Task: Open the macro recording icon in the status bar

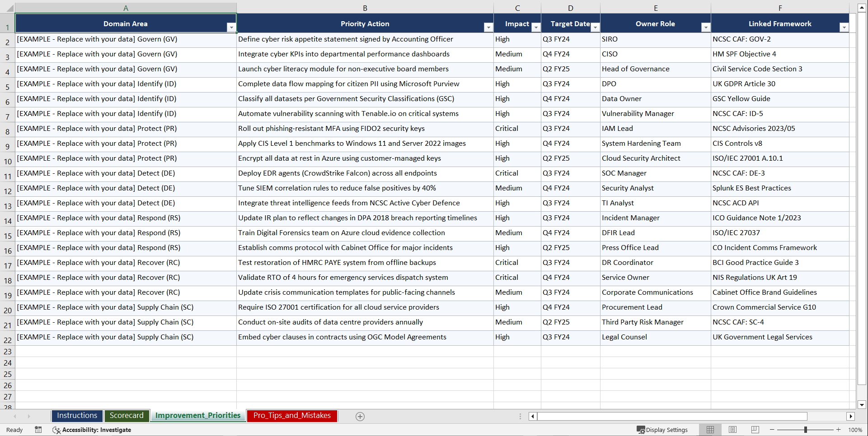Action: (38, 430)
